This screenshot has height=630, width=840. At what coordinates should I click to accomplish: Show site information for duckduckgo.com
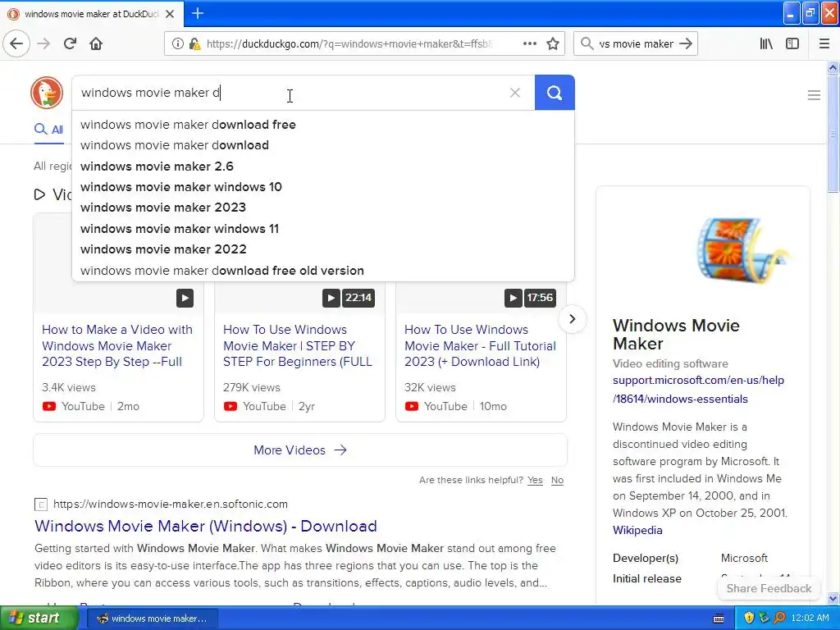[178, 44]
